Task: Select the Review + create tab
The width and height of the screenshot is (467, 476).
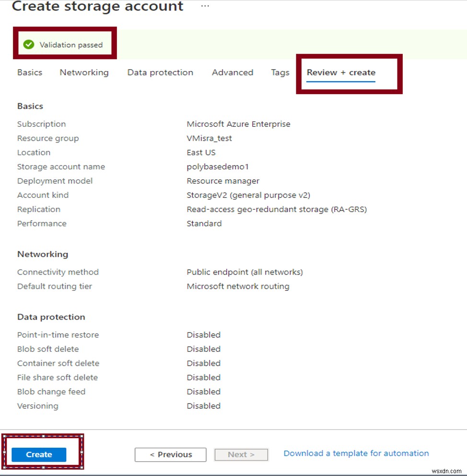Action: (341, 72)
